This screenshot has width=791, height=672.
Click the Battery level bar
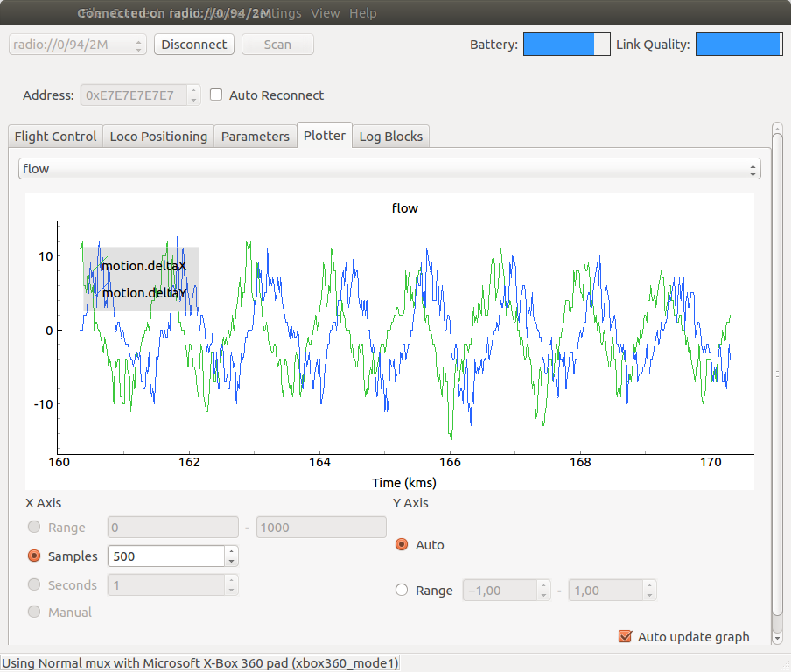point(566,45)
